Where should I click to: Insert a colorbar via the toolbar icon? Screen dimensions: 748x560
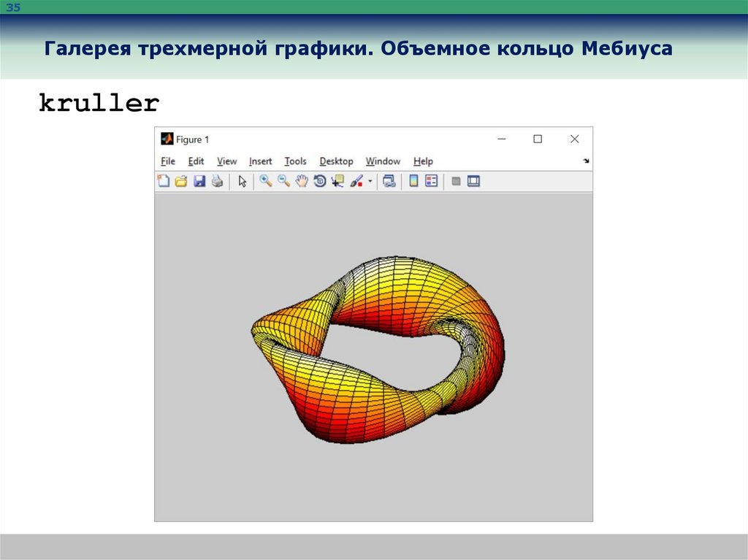pos(413,181)
